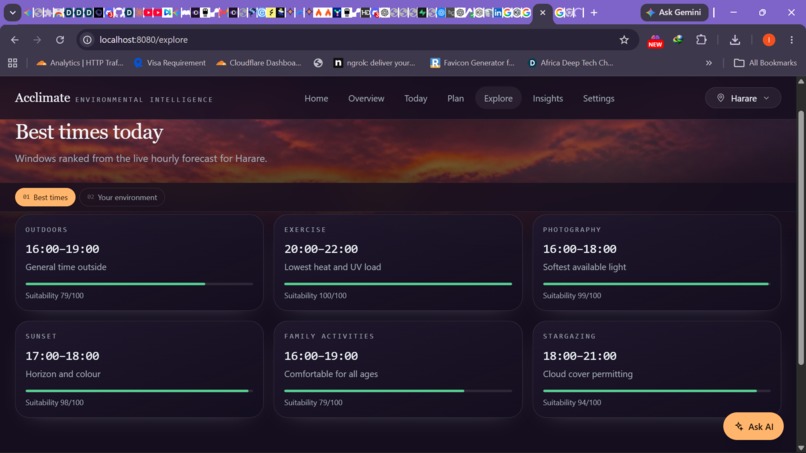
Task: Close the current active tab
Action: pyautogui.click(x=542, y=12)
